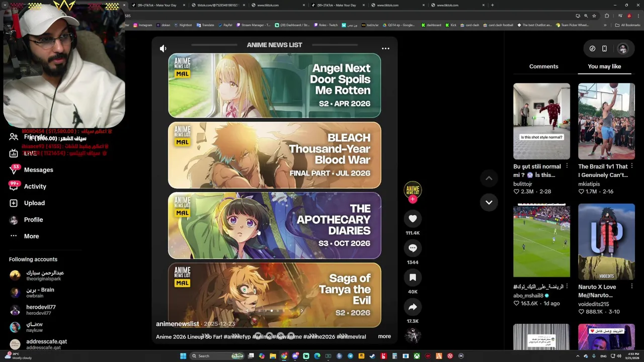Open Steam from the taskbar
Image resolution: width=644 pixels, height=362 pixels.
(x=372, y=356)
